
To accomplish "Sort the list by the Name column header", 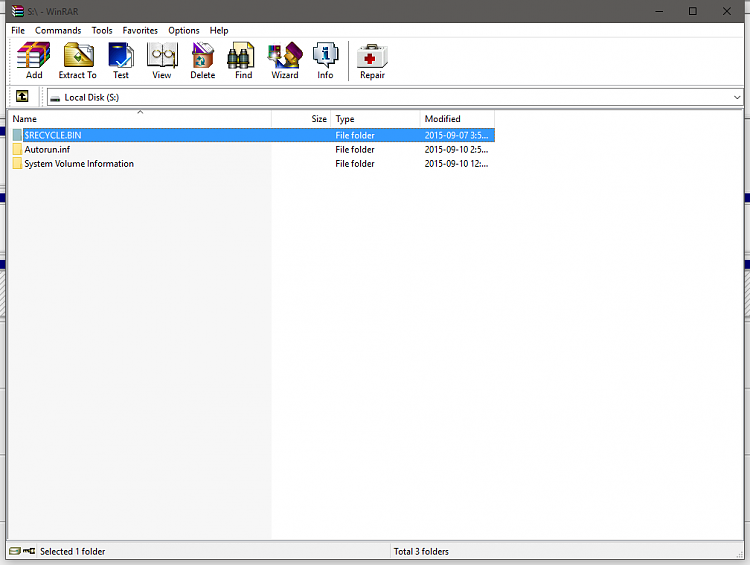I will [140, 119].
